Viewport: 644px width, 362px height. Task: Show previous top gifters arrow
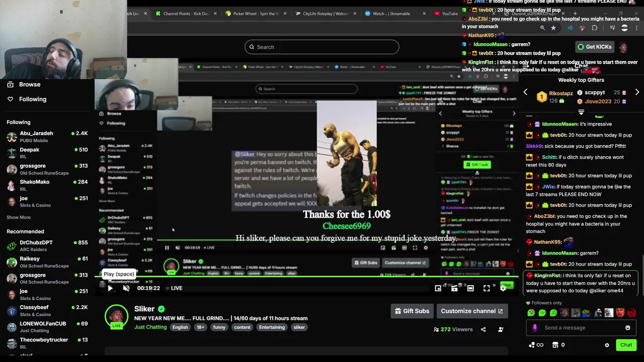[525, 93]
